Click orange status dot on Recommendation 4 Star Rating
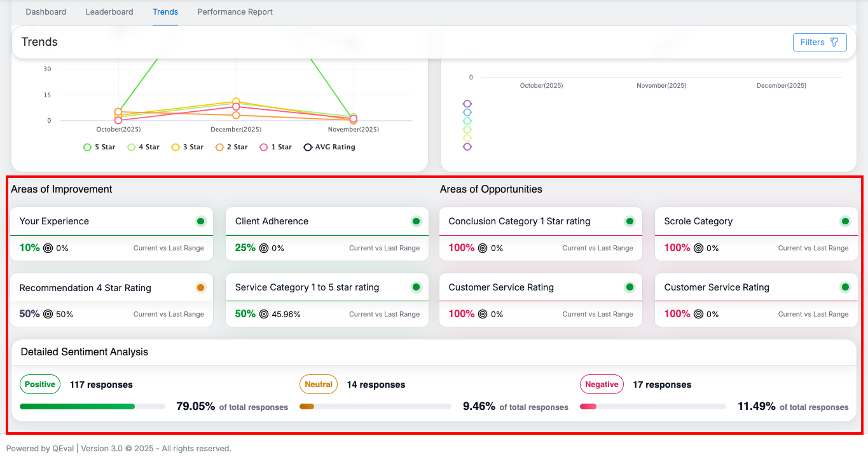The height and width of the screenshot is (457, 868). (x=200, y=287)
